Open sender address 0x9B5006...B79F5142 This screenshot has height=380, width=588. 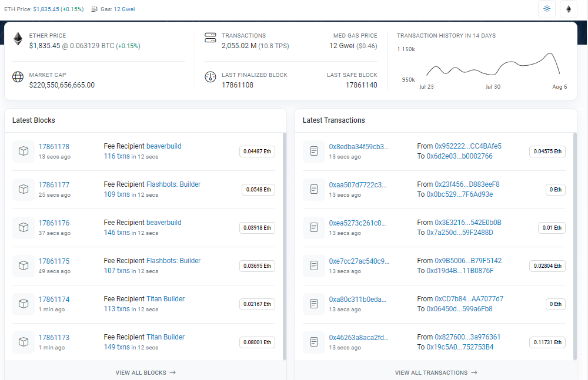pos(468,261)
